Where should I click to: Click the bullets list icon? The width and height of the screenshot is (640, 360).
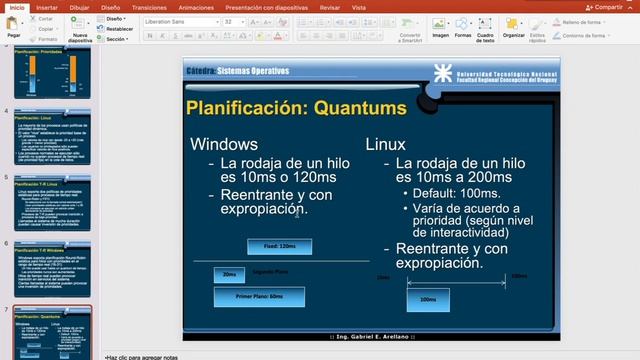click(x=302, y=22)
